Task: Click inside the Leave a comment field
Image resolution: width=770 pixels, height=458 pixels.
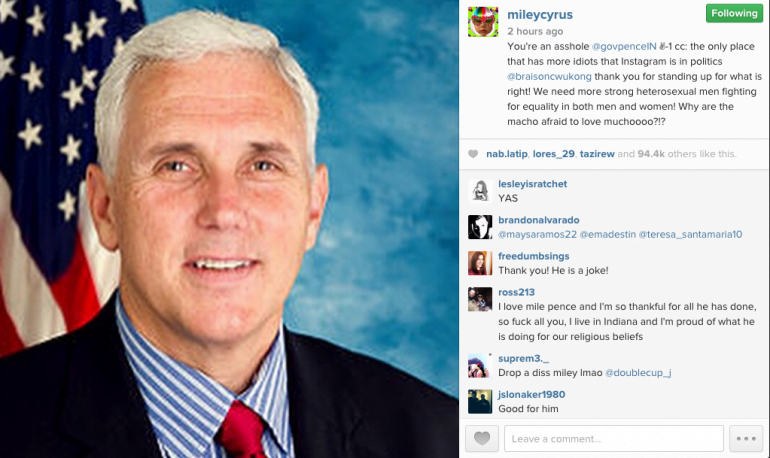Action: pyautogui.click(x=614, y=438)
